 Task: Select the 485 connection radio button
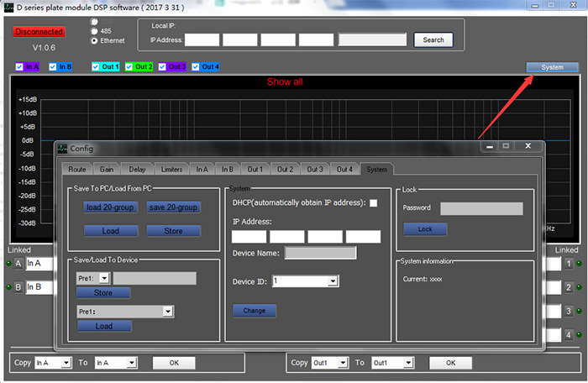[94, 31]
